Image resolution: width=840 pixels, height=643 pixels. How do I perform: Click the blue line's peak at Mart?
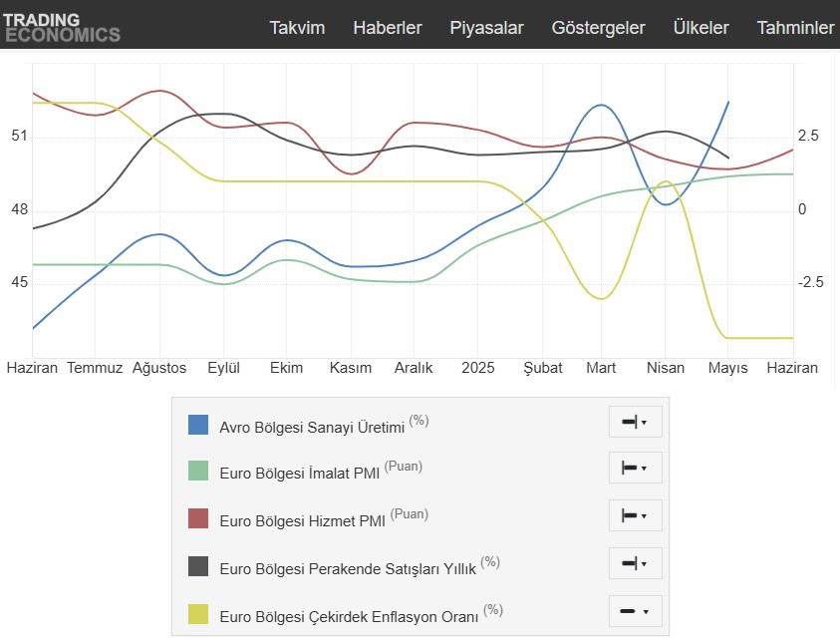pyautogui.click(x=601, y=105)
